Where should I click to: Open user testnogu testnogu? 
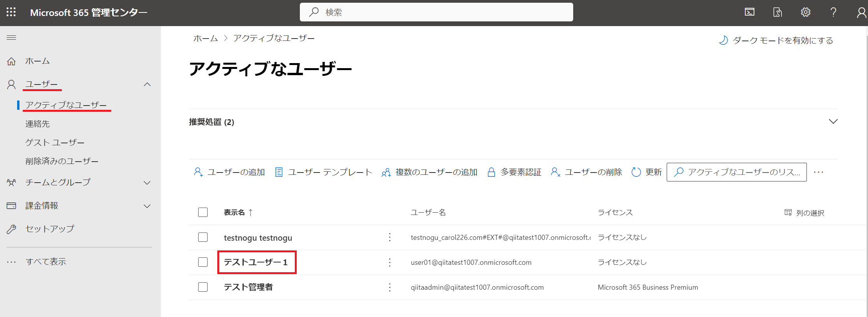[x=258, y=238]
